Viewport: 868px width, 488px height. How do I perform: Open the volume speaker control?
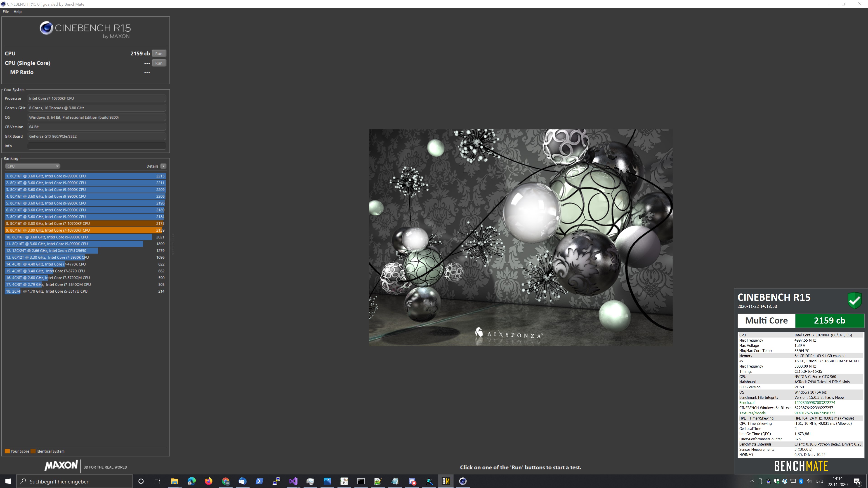pos(809,481)
